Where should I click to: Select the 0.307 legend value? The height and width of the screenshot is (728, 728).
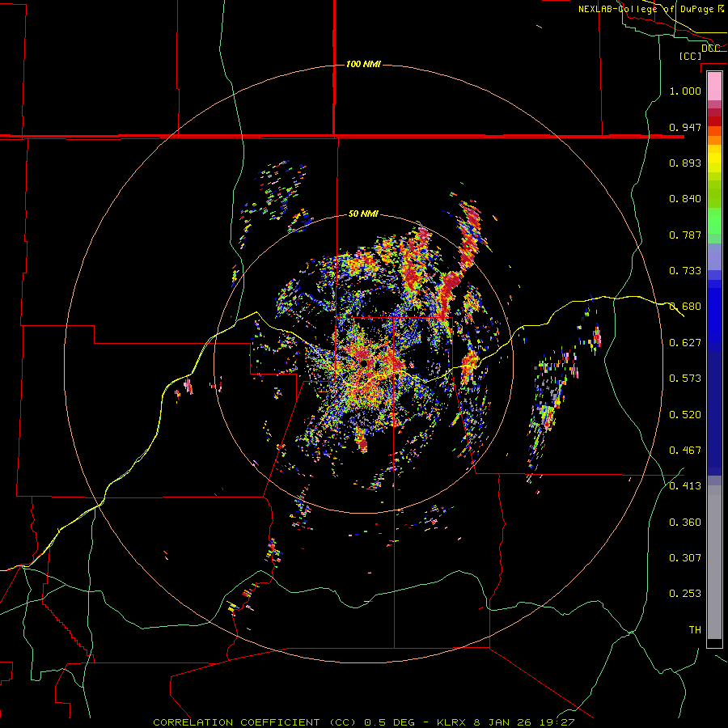685,558
